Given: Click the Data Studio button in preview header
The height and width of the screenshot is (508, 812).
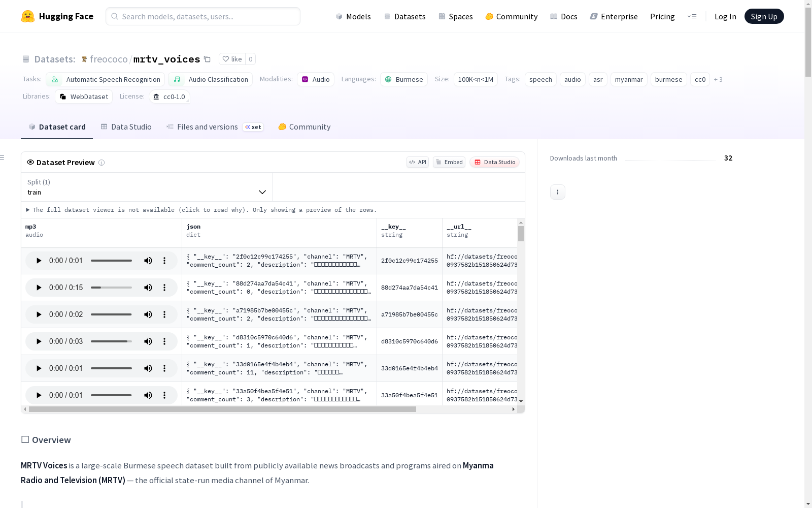Looking at the screenshot, I should [495, 162].
